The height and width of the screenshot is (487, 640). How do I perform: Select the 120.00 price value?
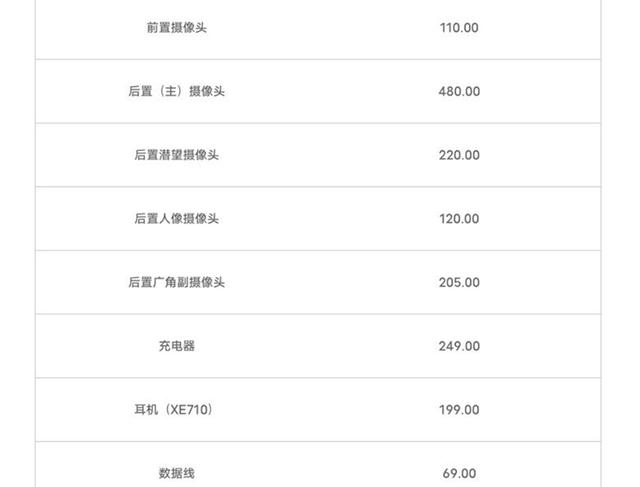[459, 219]
